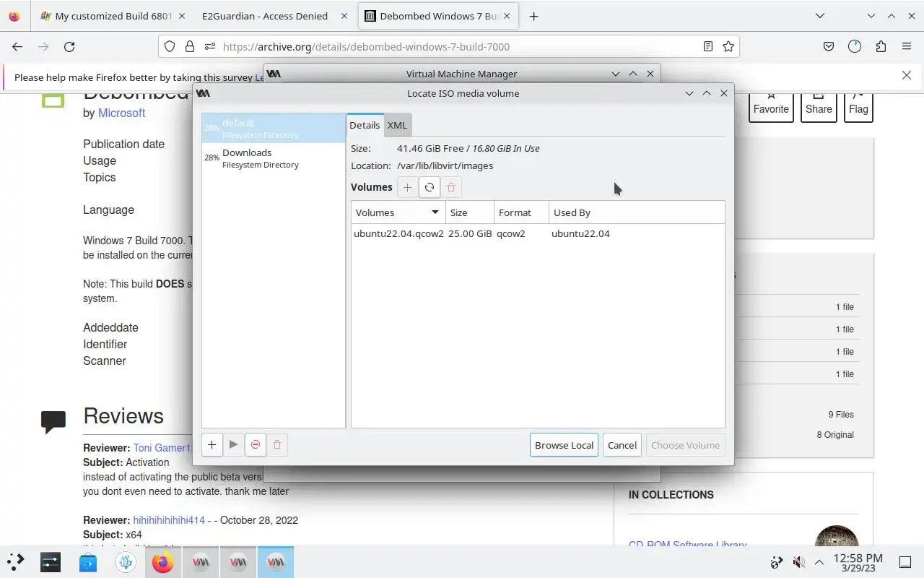The image size is (924, 578).
Task: Show desktop via corner tray icon
Action: 905,562
